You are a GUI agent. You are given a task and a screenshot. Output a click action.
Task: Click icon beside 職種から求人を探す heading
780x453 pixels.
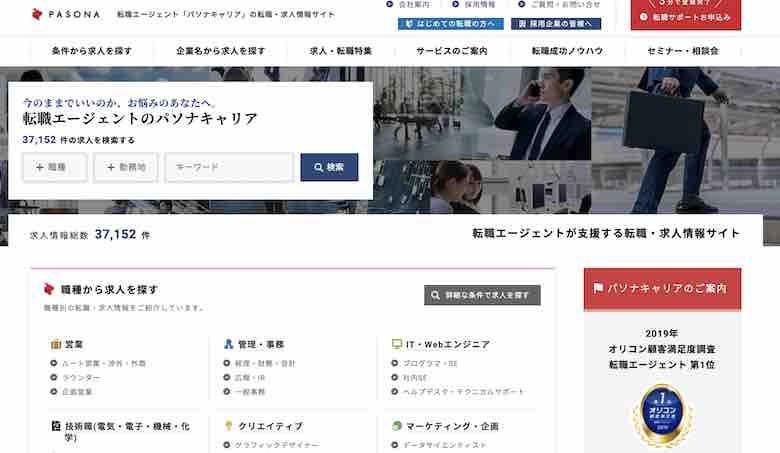coord(49,289)
